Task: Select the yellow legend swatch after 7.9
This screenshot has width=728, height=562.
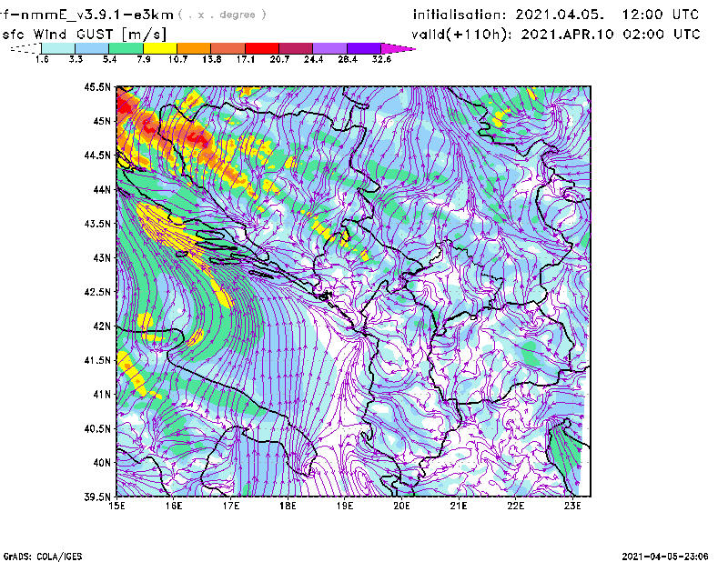Action: (x=160, y=48)
